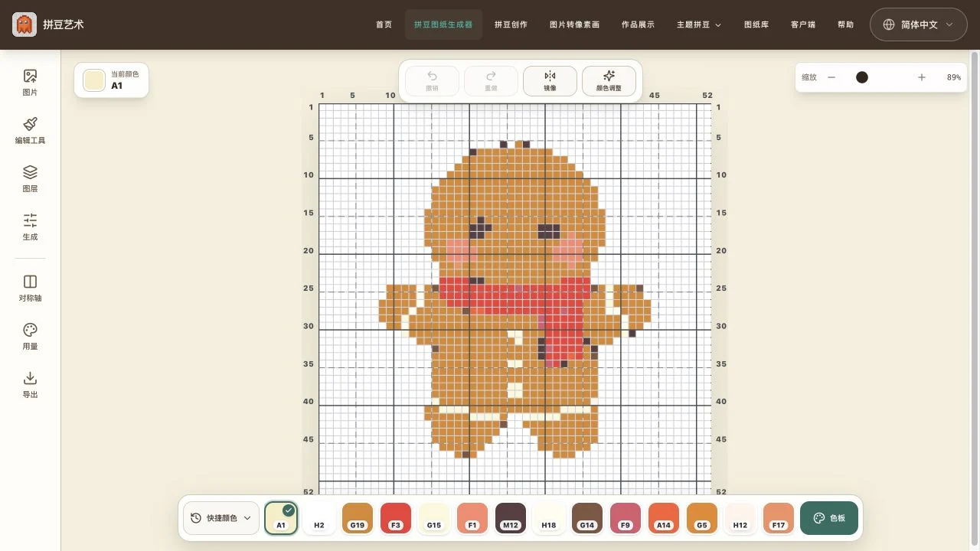Open the 生成 generate settings

30,227
